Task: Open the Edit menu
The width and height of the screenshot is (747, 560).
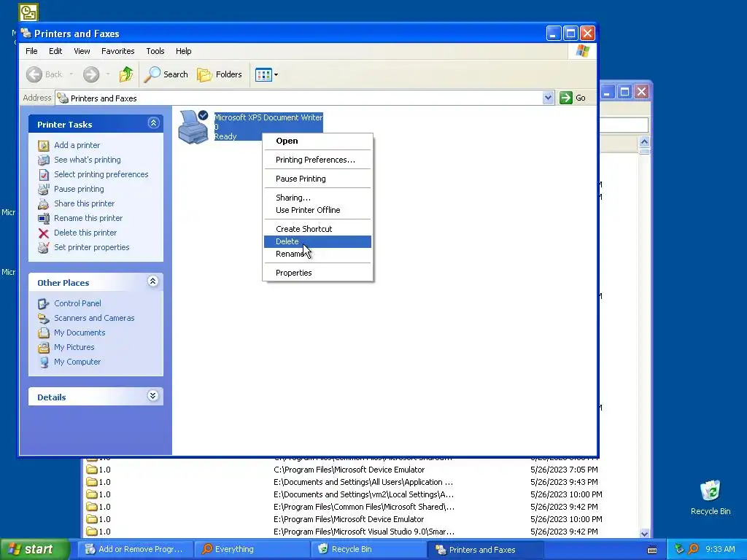Action: (55, 51)
